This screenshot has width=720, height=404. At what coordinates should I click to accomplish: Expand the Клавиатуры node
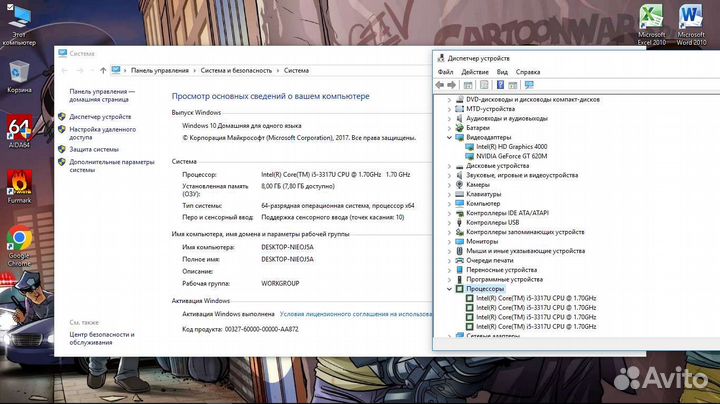(x=450, y=194)
